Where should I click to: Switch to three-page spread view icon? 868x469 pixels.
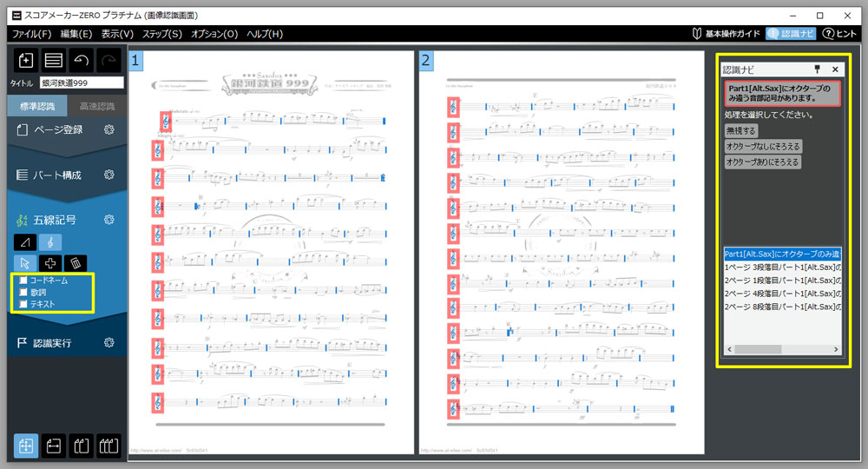[108, 446]
